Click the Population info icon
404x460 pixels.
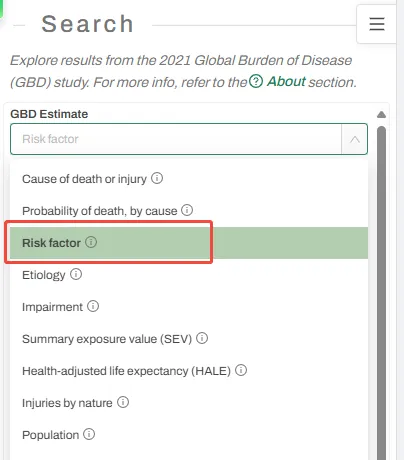[x=89, y=434]
